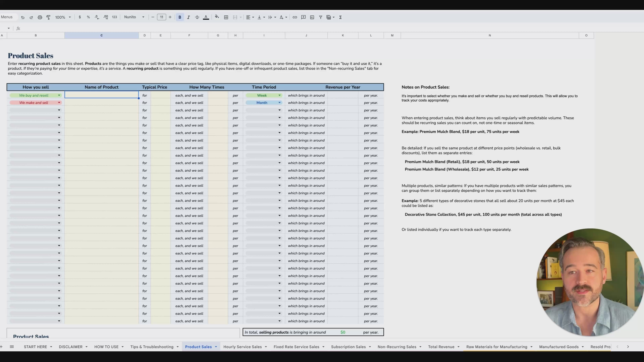Screen dimensions: 644x362
Task: Open the functions (Σ) menu
Action: (340, 17)
